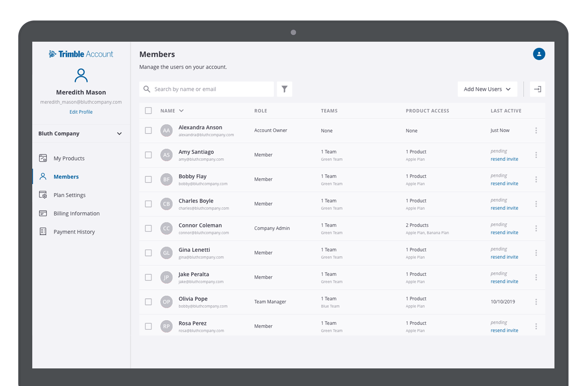Toggle the select-all checkbox in the header
The image size is (588, 386).
[x=148, y=111]
